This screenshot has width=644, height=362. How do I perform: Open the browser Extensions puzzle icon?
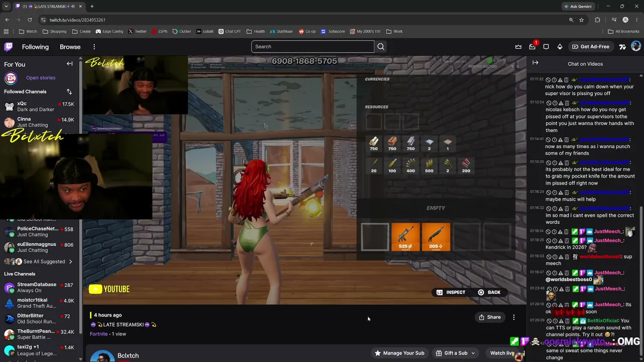(598, 20)
